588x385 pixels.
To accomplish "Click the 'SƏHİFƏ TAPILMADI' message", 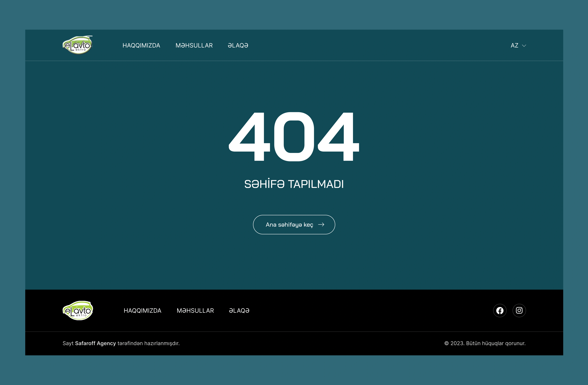I will click(294, 184).
